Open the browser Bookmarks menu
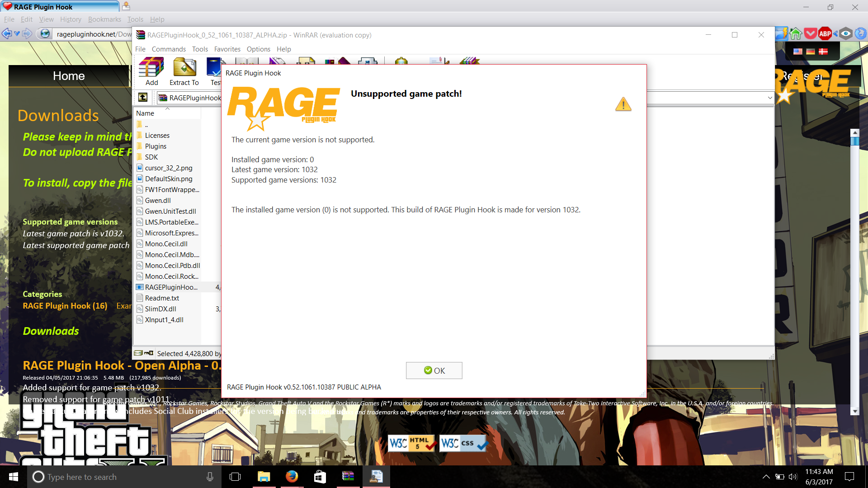This screenshot has height=488, width=868. click(104, 19)
